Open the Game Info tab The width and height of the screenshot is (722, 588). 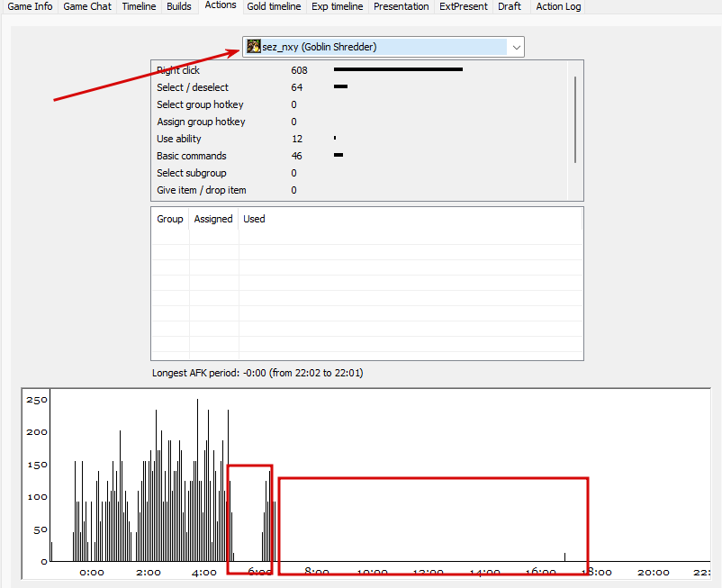[x=30, y=6]
